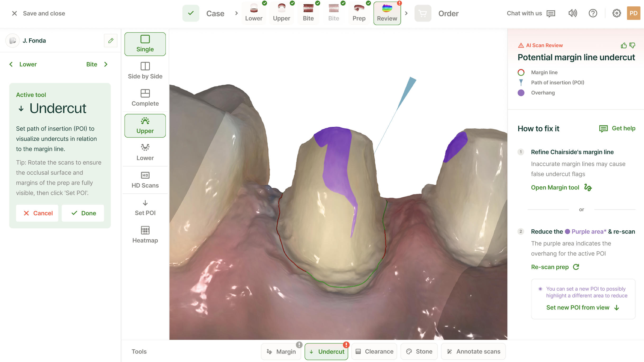Toggle the Lower jaw scan visibility
Image resolution: width=644 pixels, height=362 pixels.
point(145,152)
